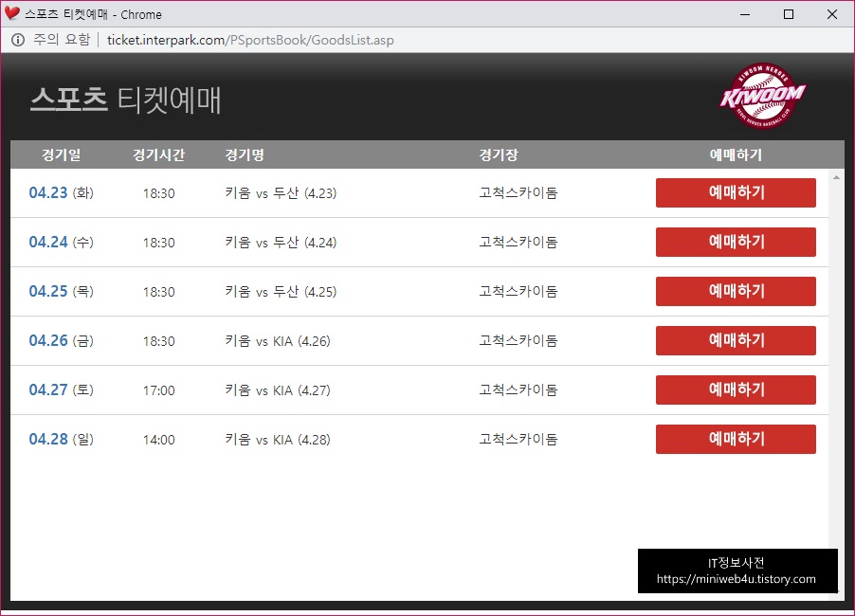The width and height of the screenshot is (855, 616).
Task: Click game name 키움 vs KIA (4.27)
Action: [278, 390]
